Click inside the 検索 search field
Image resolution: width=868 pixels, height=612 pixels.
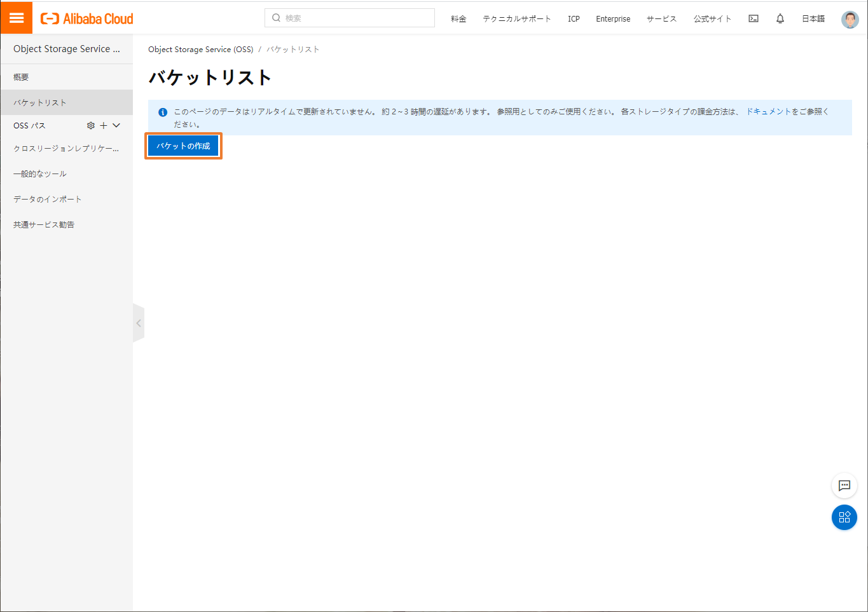tap(348, 18)
